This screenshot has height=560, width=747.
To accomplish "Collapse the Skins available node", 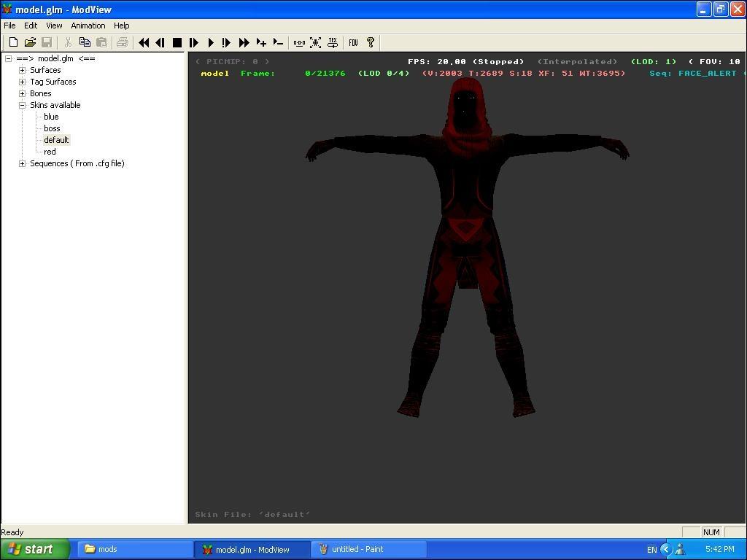I will tap(23, 105).
